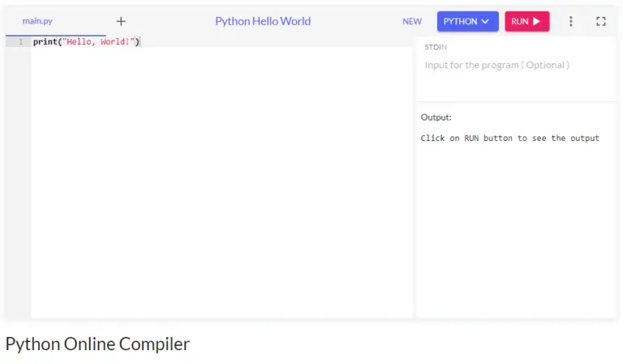Viewport: 623px width, 364px height.
Task: Click the output placeholder message text
Action: [509, 139]
